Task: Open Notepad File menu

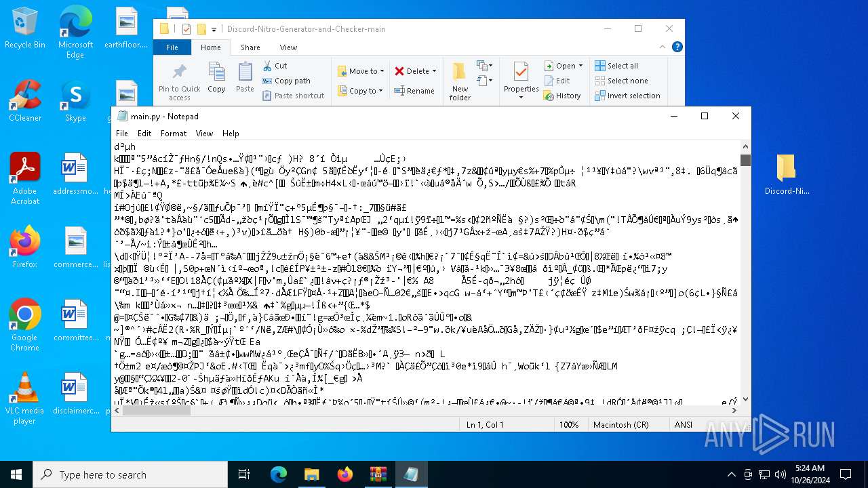Action: click(x=122, y=134)
